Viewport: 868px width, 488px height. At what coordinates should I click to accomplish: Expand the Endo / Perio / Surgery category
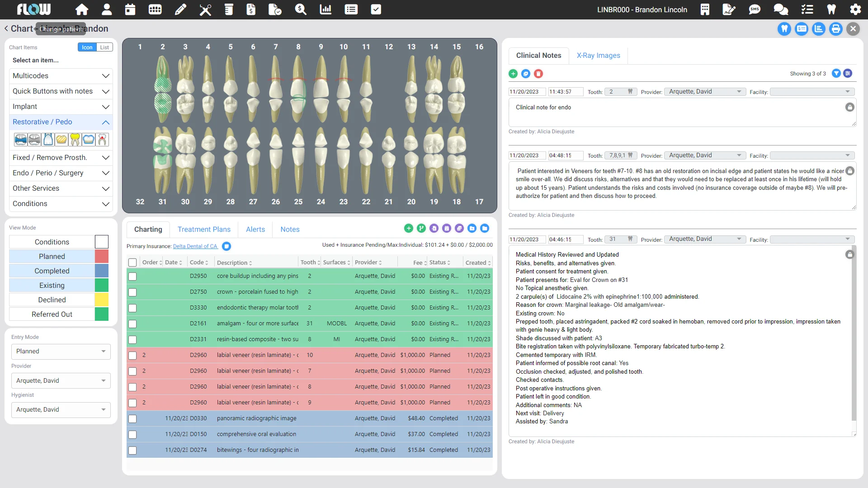[x=61, y=173]
